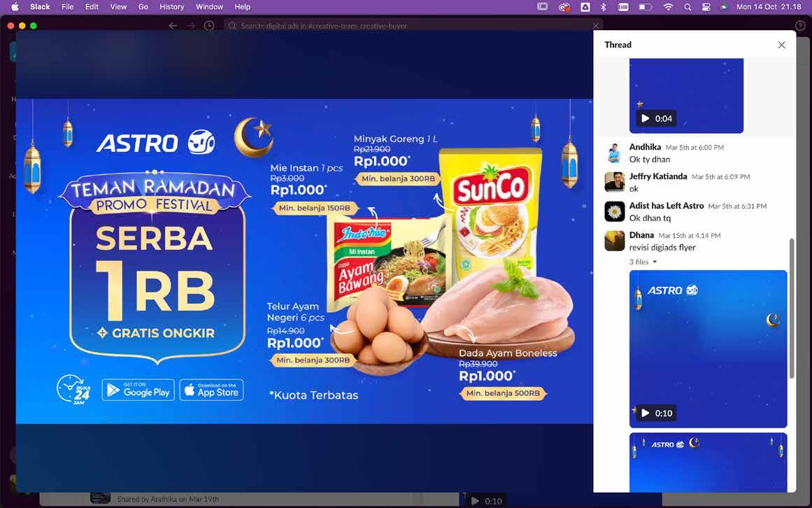Click the Siri icon in menu bar
Viewport: 812px width, 508px height.
click(723, 7)
